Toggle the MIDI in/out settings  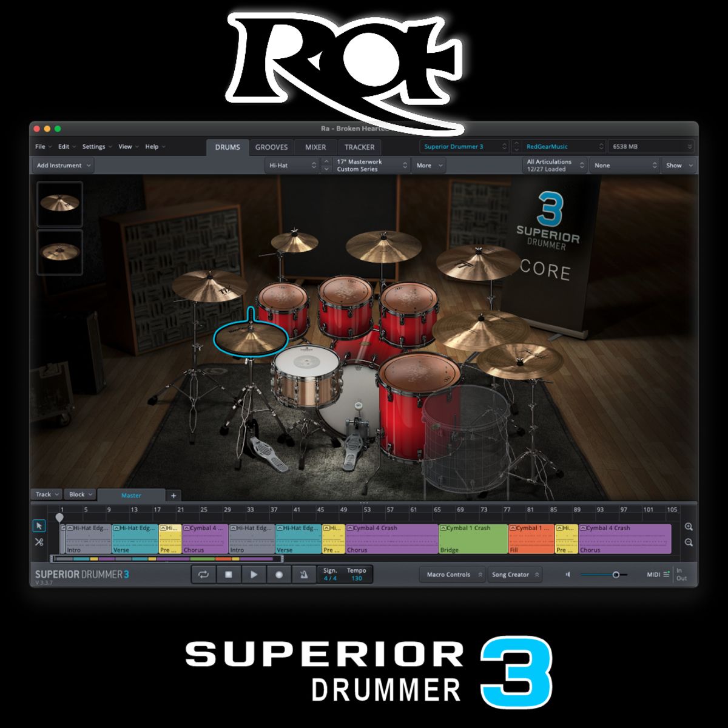click(x=657, y=575)
